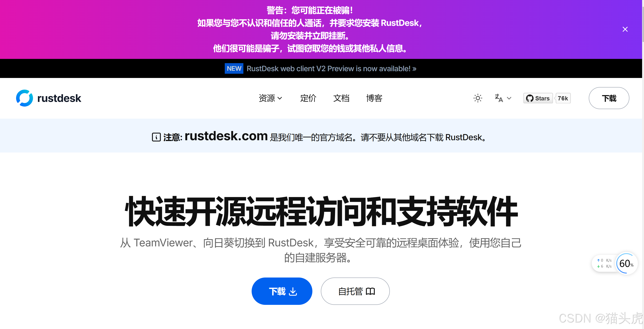Click the 60% circular progress indicator
This screenshot has height=329, width=644.
click(x=626, y=264)
